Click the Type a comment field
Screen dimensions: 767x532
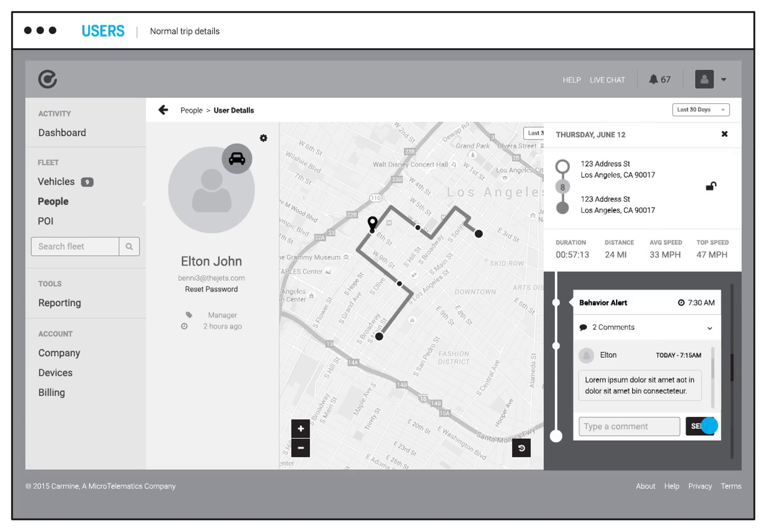tap(629, 426)
